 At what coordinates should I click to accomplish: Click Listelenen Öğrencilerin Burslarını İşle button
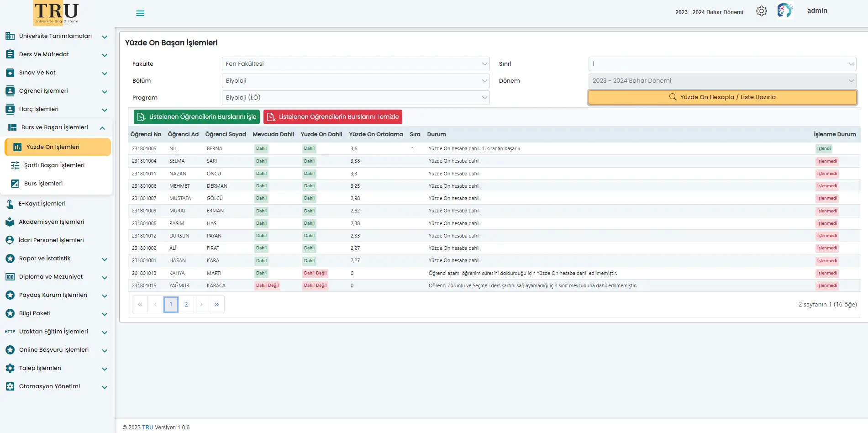pos(197,117)
